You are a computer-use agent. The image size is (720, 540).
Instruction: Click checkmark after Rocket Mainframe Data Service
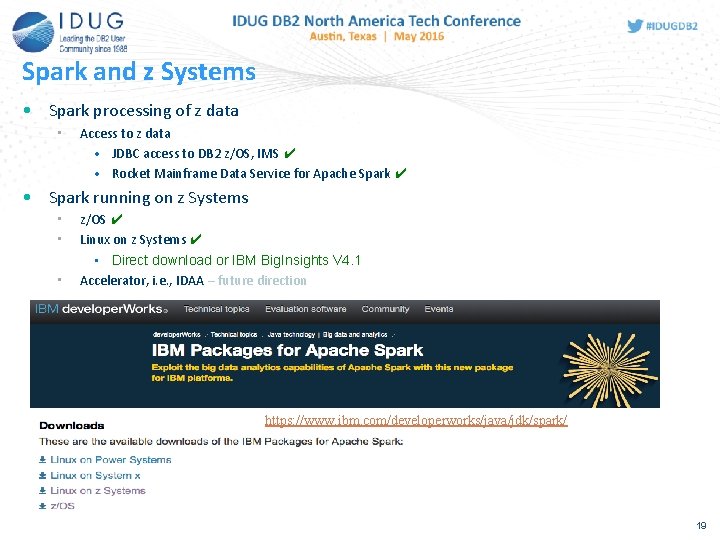click(x=401, y=173)
